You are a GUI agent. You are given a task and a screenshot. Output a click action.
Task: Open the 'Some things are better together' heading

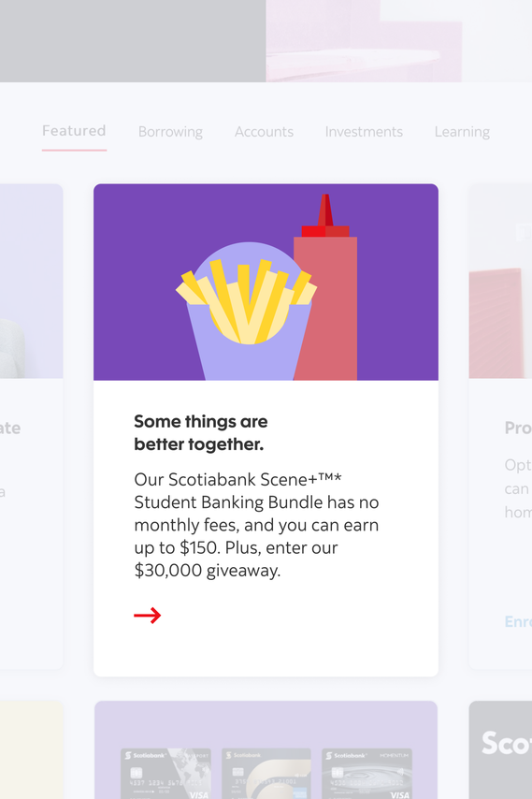click(x=201, y=432)
